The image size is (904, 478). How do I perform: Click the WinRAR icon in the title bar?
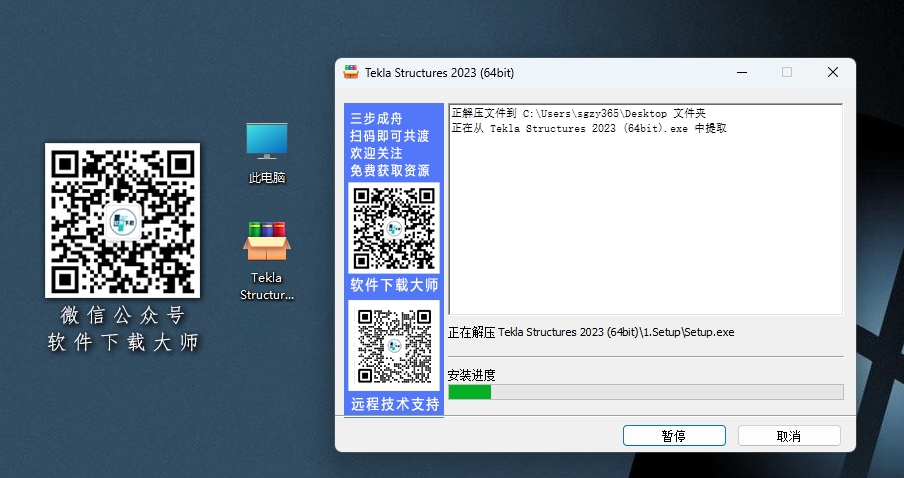click(351, 72)
